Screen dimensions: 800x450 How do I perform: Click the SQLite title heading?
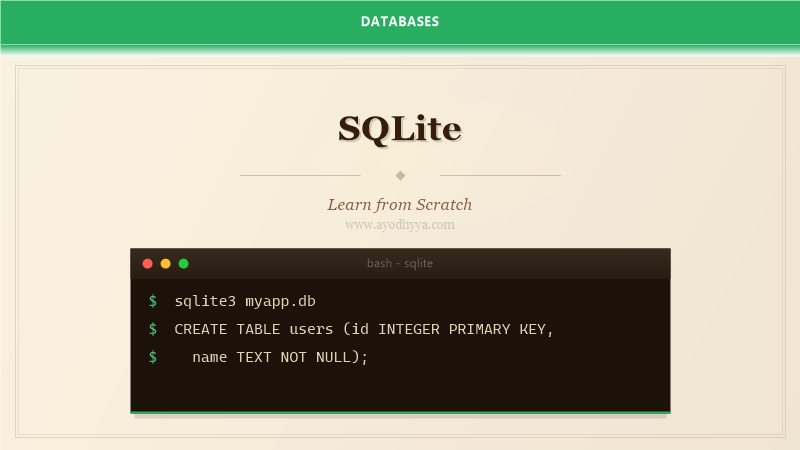click(x=400, y=129)
